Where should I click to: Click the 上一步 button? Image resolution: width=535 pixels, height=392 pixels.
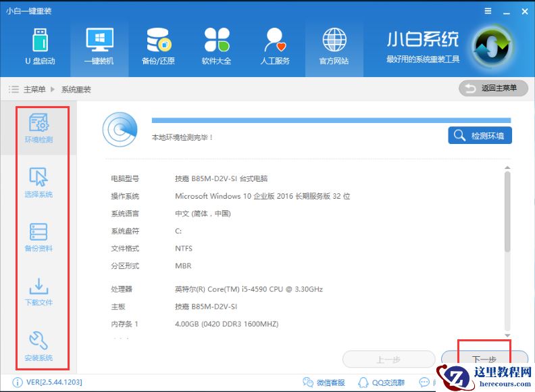coord(388,359)
